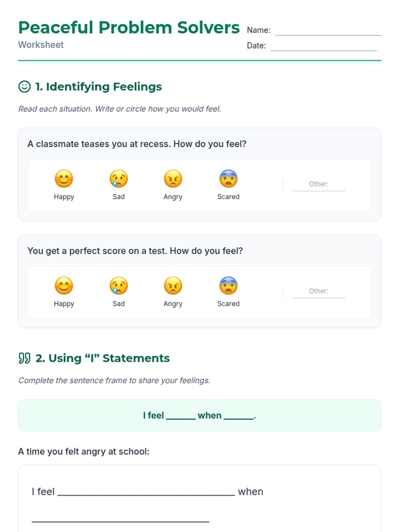The height and width of the screenshot is (532, 399).
Task: Select the Sad emoji for classmate teasing
Action: [x=118, y=179]
